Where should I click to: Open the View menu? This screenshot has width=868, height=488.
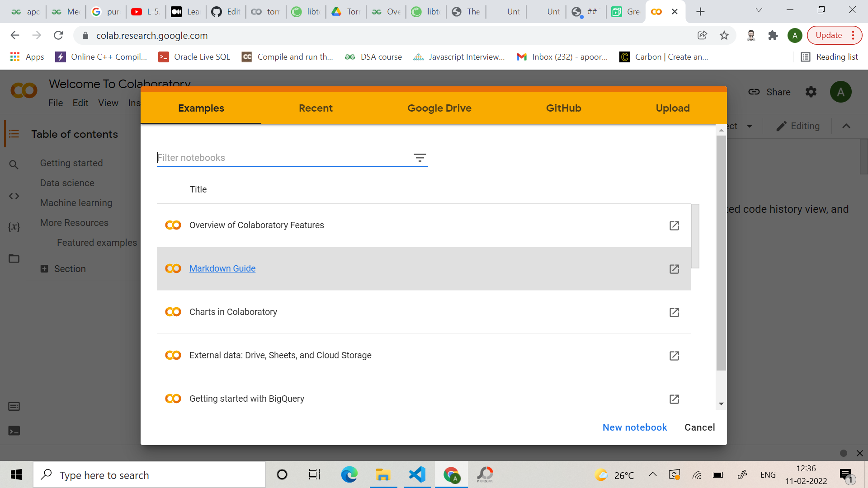pyautogui.click(x=108, y=103)
